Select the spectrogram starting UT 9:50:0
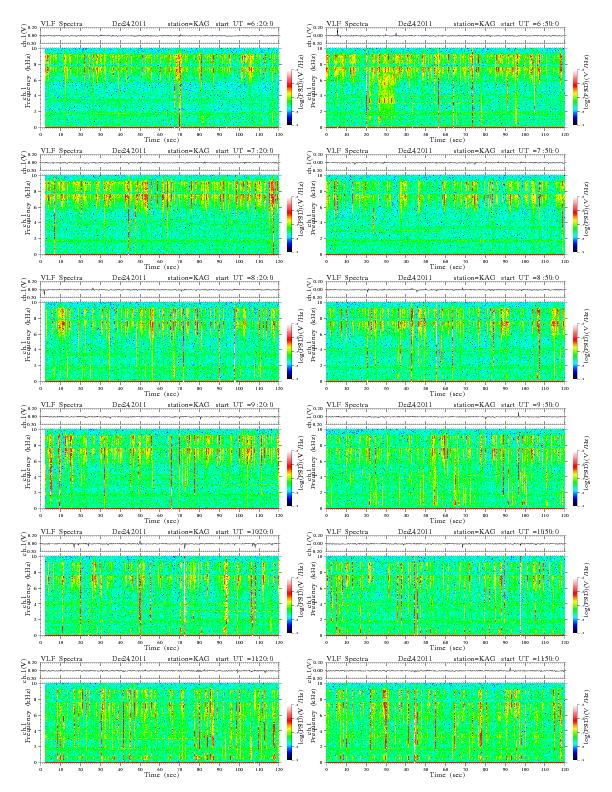 point(445,469)
